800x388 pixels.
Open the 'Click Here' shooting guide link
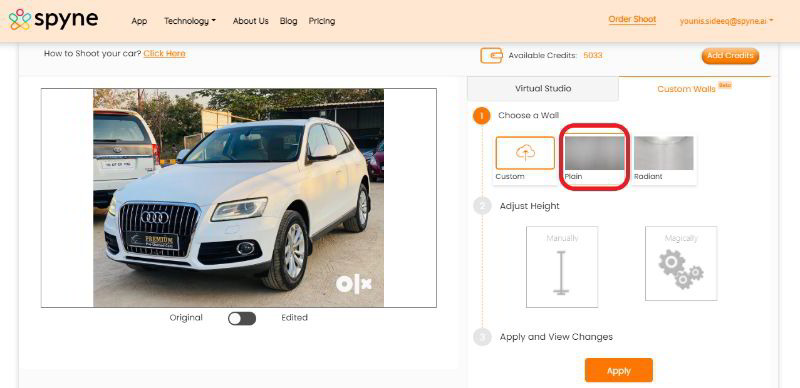(x=164, y=54)
